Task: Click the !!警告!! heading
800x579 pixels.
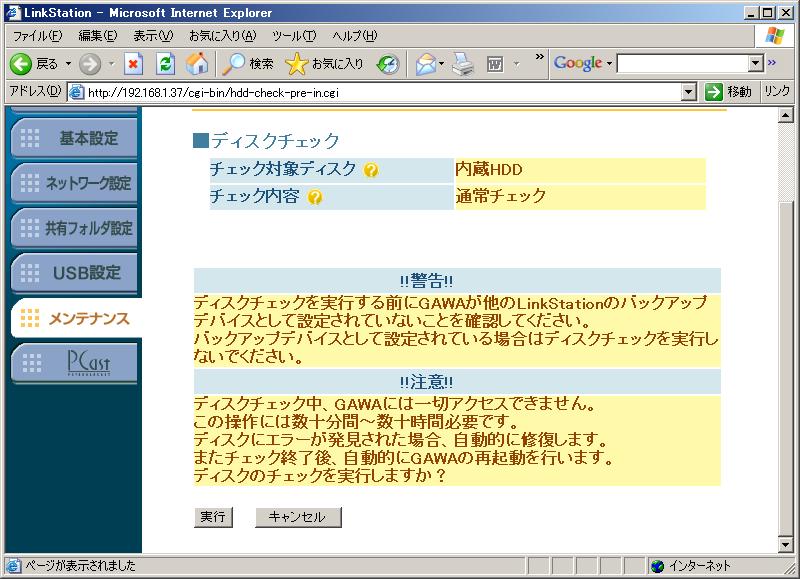Action: [426, 281]
